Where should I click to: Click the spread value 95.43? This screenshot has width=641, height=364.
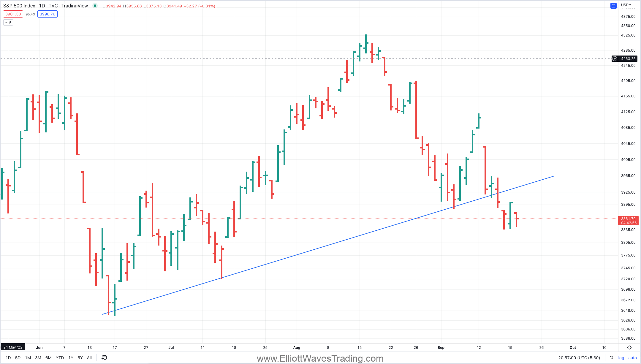click(x=30, y=14)
